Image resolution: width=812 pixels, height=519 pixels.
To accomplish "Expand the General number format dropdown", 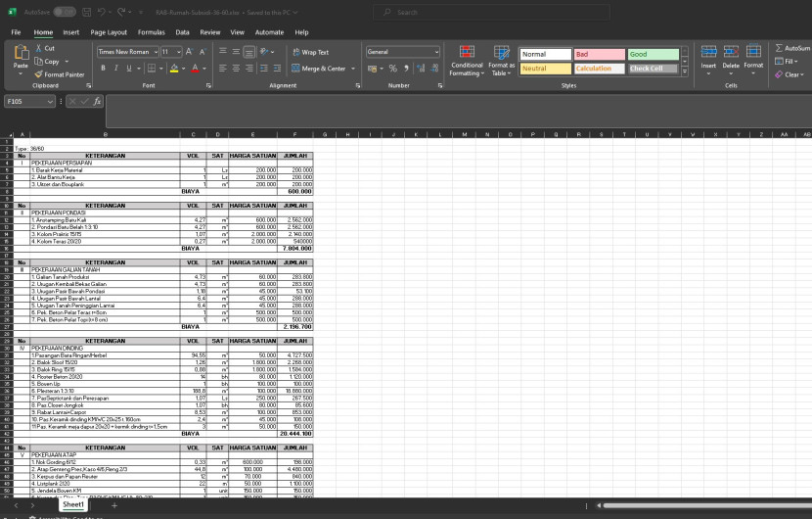I will 435,52.
